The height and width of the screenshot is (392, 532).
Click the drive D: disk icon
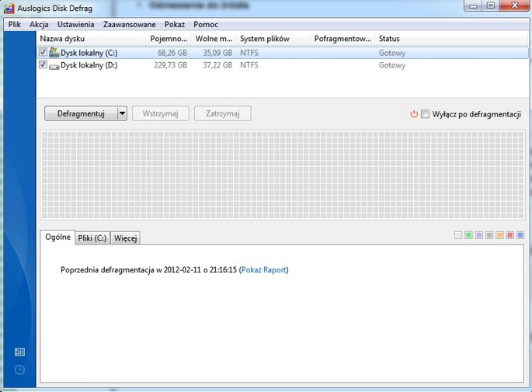[54, 66]
